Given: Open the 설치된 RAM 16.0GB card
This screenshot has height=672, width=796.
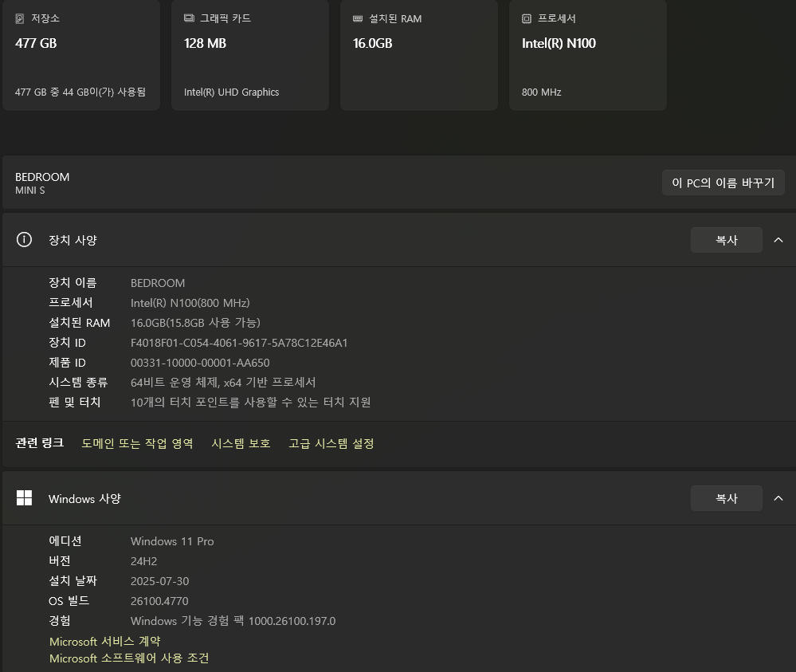Looking at the screenshot, I should pos(419,55).
